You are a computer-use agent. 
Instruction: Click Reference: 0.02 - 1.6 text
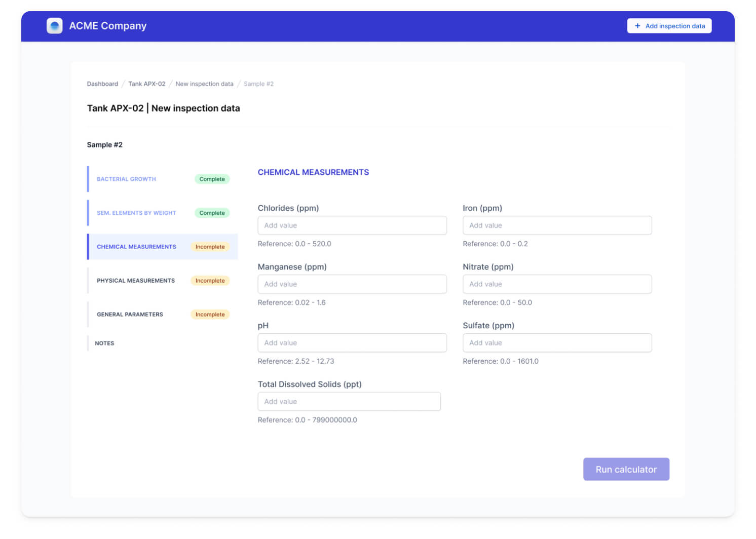pyautogui.click(x=291, y=303)
